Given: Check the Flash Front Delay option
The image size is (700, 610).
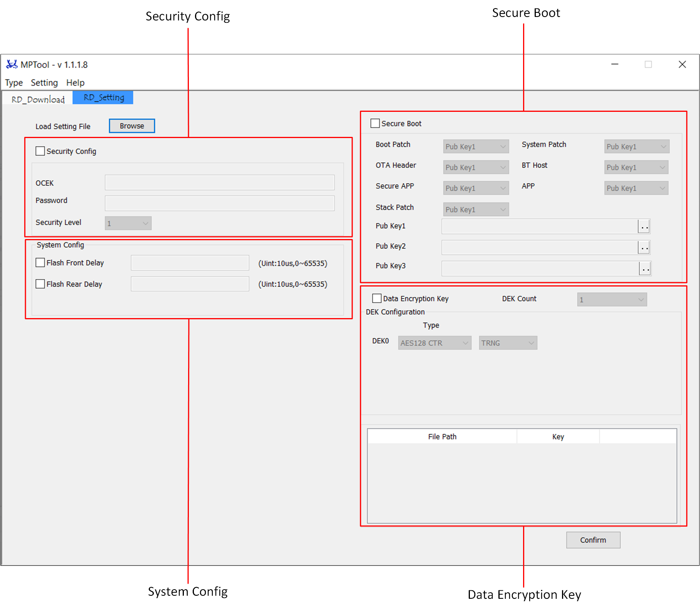Looking at the screenshot, I should coord(40,263).
